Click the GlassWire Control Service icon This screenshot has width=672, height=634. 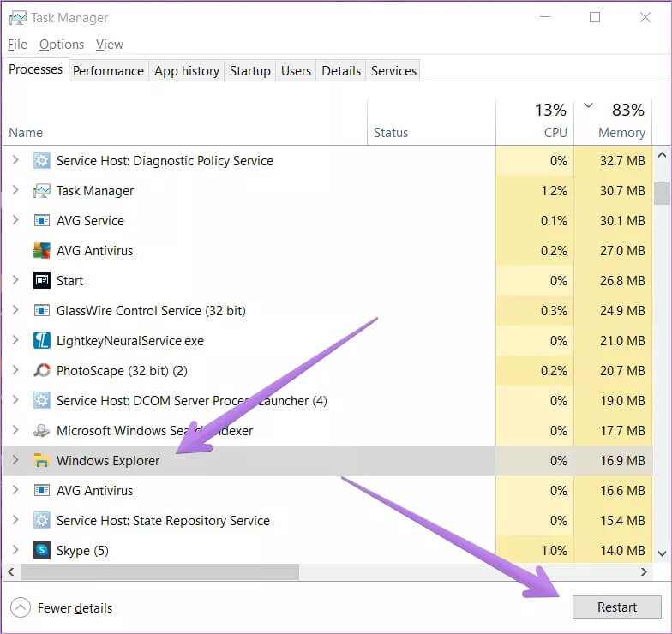click(41, 310)
